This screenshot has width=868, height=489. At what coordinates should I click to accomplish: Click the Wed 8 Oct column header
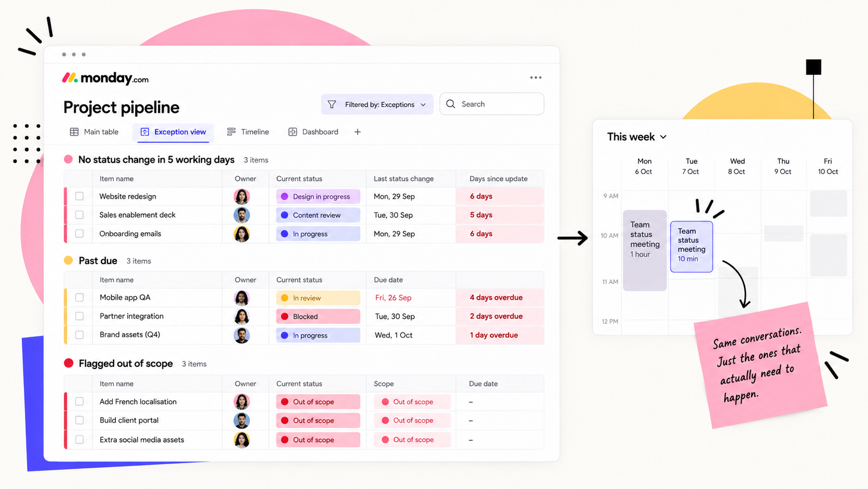pyautogui.click(x=737, y=166)
